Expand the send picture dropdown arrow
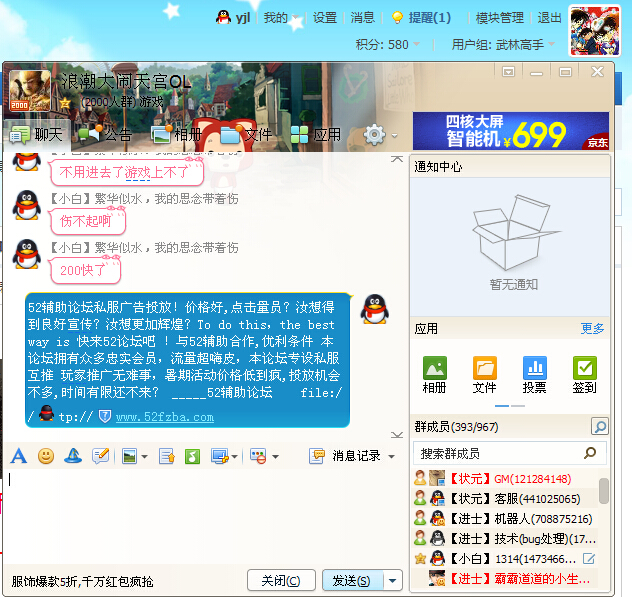This screenshot has height=597, width=632. coord(144,457)
